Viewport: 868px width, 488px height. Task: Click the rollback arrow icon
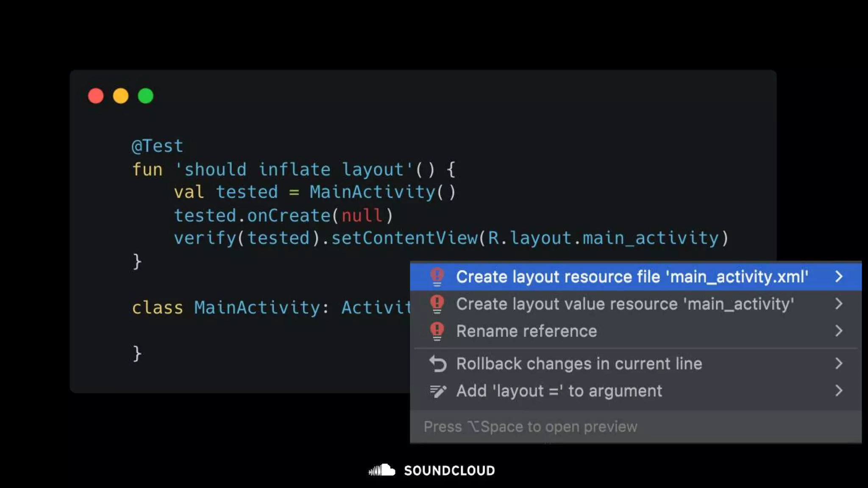(438, 363)
